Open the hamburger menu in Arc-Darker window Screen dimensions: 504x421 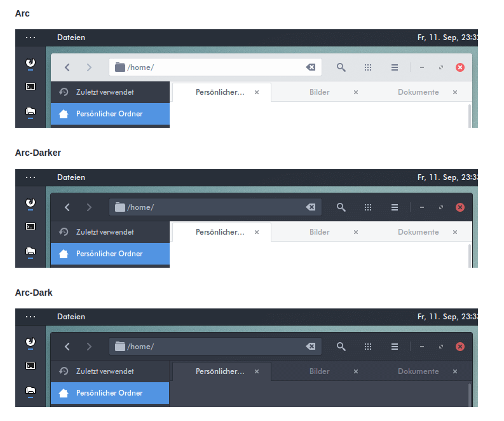[x=395, y=207]
